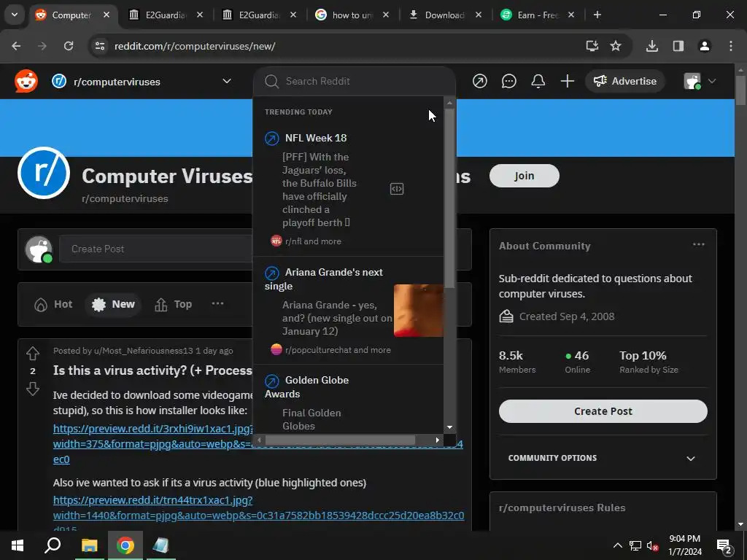Screen dimensions: 747x560
Task: Sort posts by New
Action: tap(113, 304)
